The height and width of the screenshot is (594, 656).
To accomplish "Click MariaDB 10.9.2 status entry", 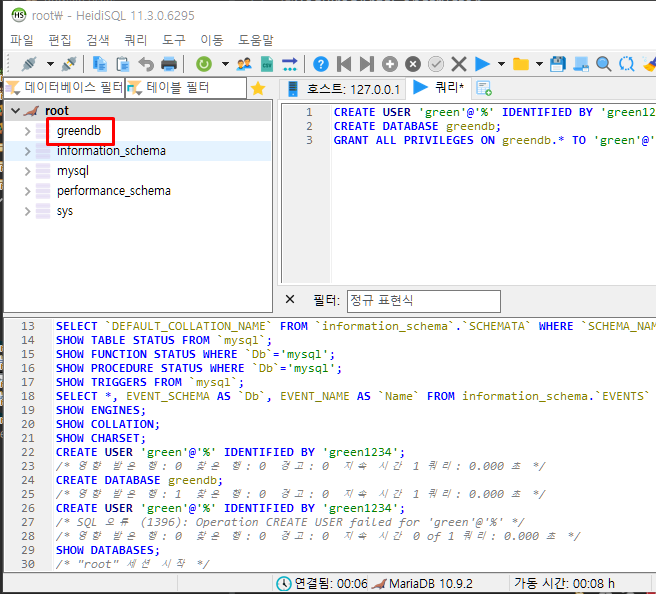I will (x=423, y=584).
